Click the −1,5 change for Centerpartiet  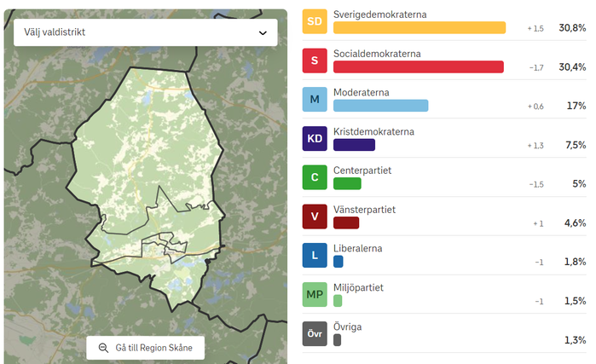pyautogui.click(x=536, y=184)
